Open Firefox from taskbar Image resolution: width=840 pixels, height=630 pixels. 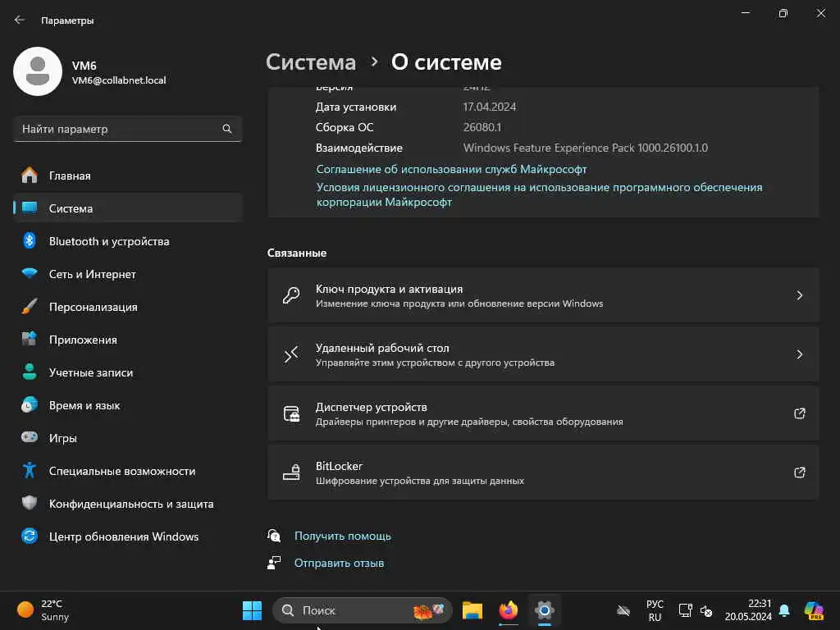coord(508,610)
